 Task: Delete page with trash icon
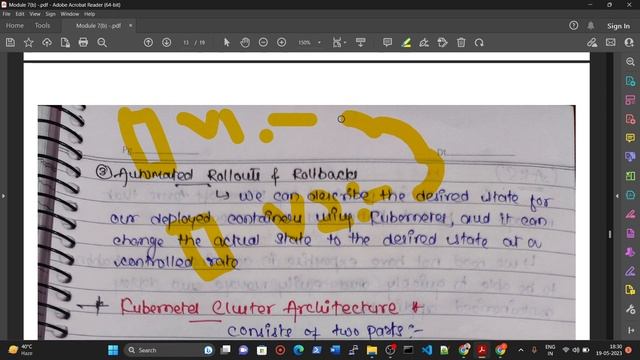pos(461,42)
